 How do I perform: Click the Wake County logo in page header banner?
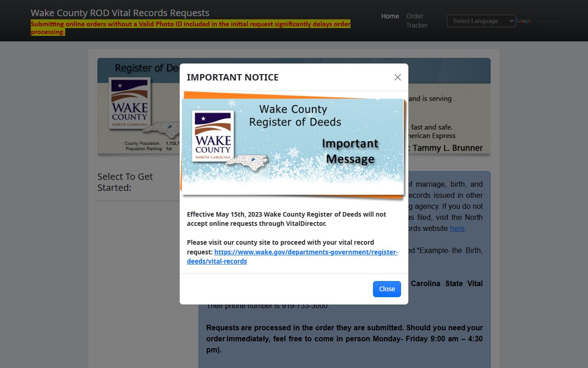130,103
